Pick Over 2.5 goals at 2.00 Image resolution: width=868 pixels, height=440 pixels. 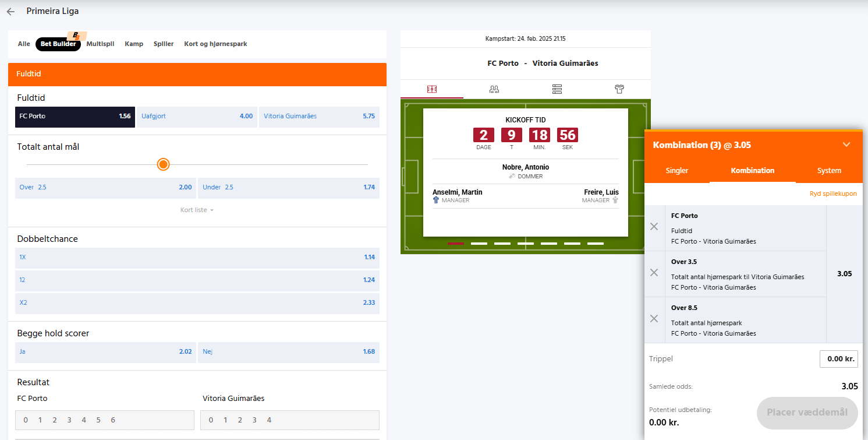(105, 188)
